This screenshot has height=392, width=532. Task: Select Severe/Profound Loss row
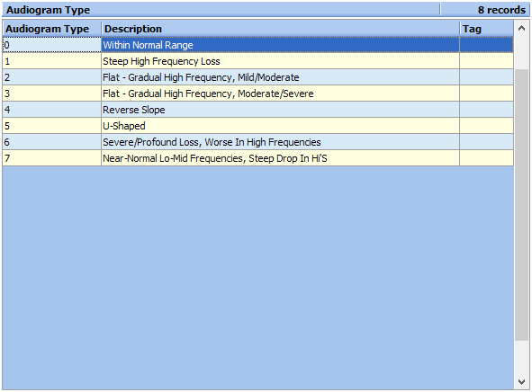[257, 142]
